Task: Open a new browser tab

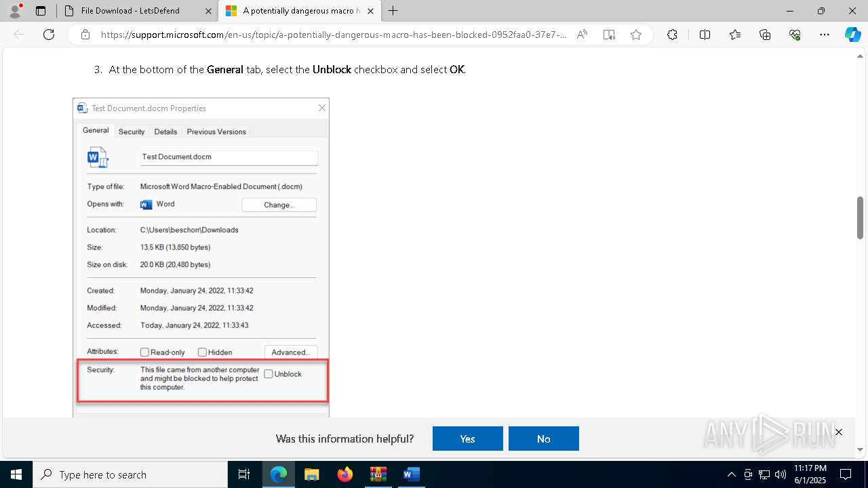Action: point(393,11)
